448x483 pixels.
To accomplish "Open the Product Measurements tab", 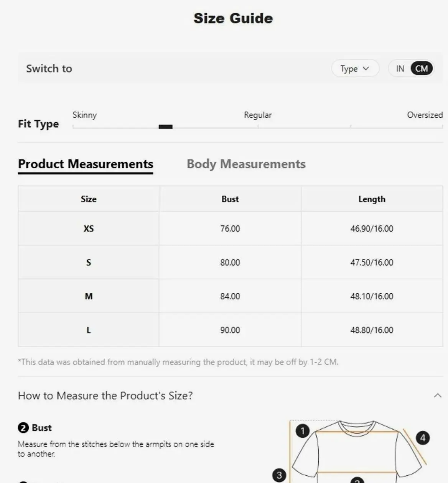I will (x=86, y=164).
